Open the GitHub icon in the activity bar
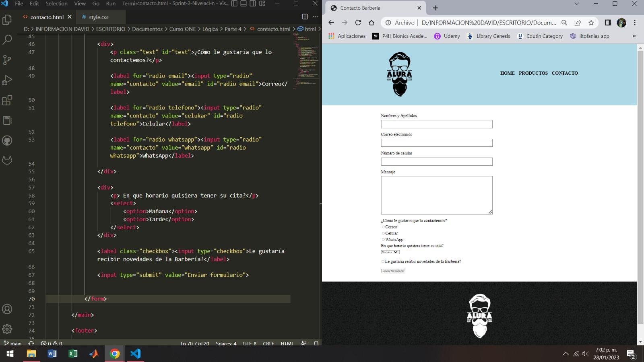644x362 pixels. point(7,140)
